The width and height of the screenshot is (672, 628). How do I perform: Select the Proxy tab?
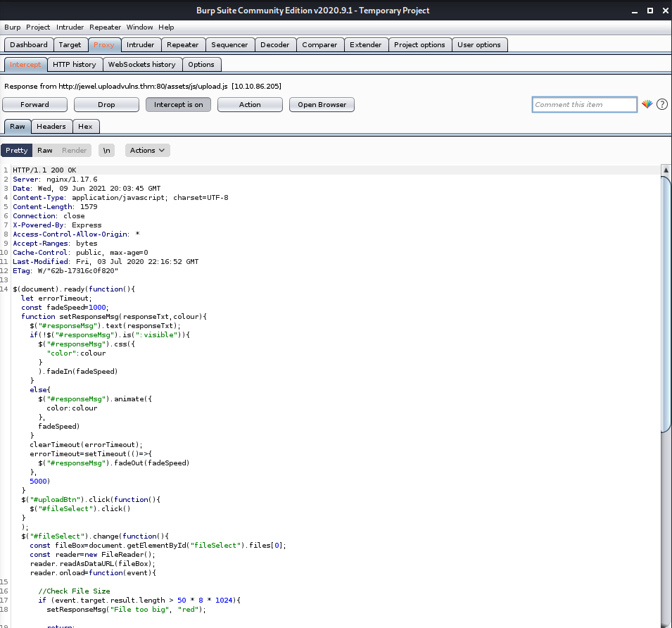click(x=104, y=44)
